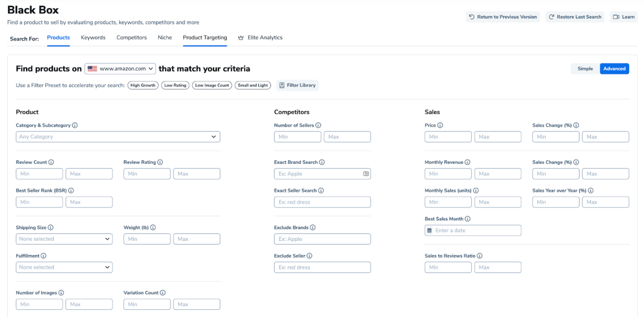Viewport: 644px width, 317px height.
Task: Switch to Simple filter mode
Action: click(585, 69)
